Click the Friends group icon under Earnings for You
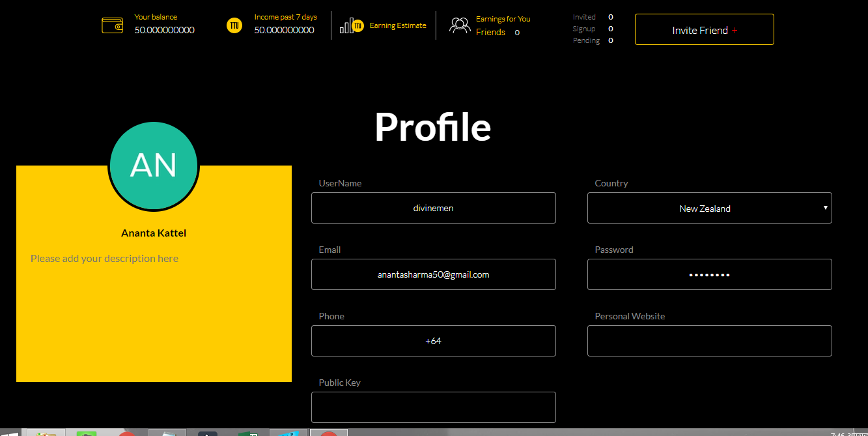 tap(460, 25)
